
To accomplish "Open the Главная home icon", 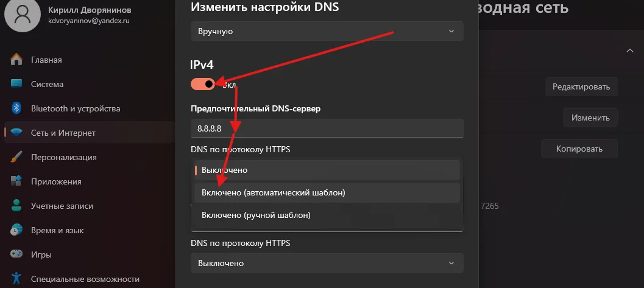I will (x=17, y=60).
